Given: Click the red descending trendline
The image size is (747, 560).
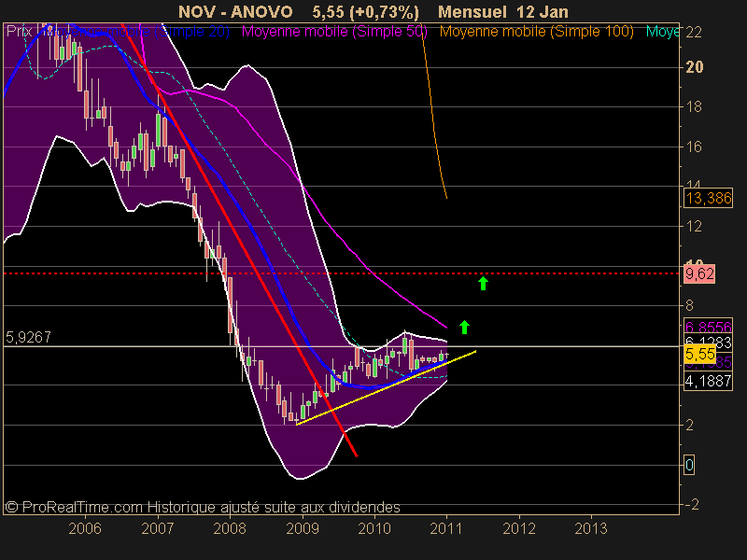Looking at the screenshot, I should coord(240,240).
